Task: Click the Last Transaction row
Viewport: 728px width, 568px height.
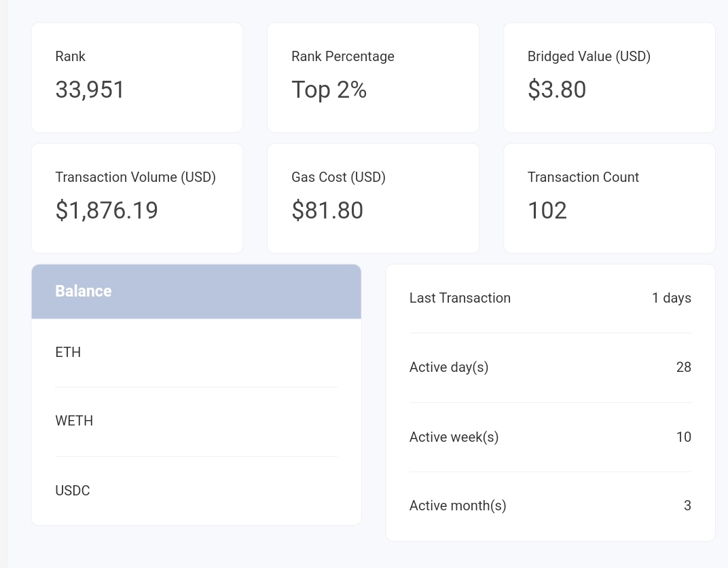Action: coord(550,299)
